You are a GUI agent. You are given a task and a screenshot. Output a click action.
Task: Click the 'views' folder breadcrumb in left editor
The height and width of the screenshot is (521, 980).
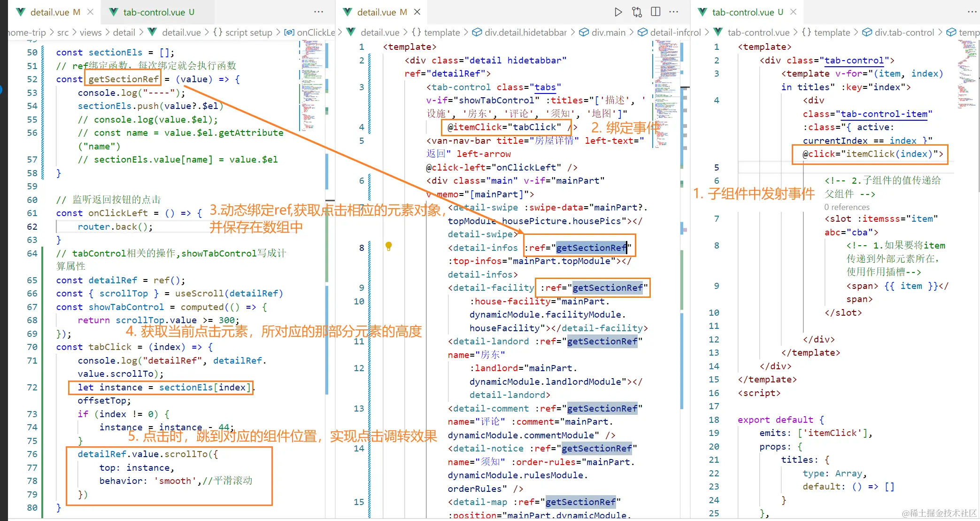click(90, 32)
